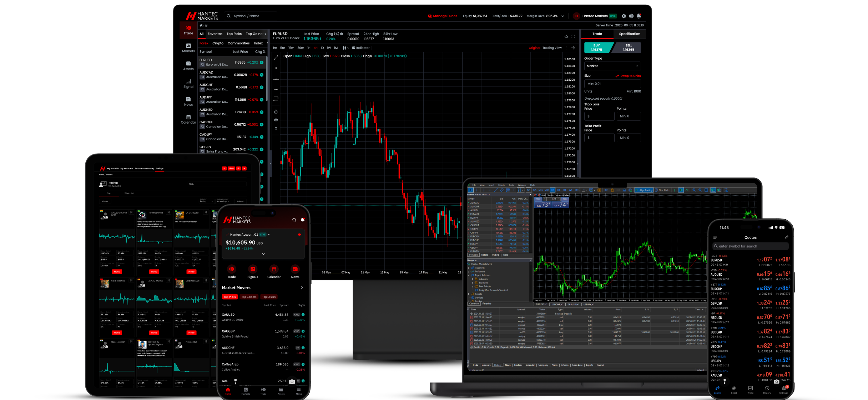Click New Order in the MT5 laptop toolbar

click(x=662, y=190)
